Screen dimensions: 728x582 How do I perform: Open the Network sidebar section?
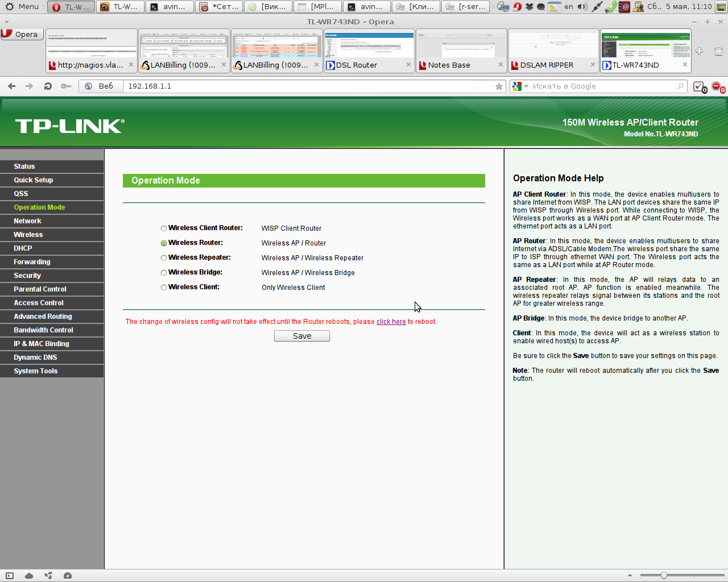coord(52,221)
